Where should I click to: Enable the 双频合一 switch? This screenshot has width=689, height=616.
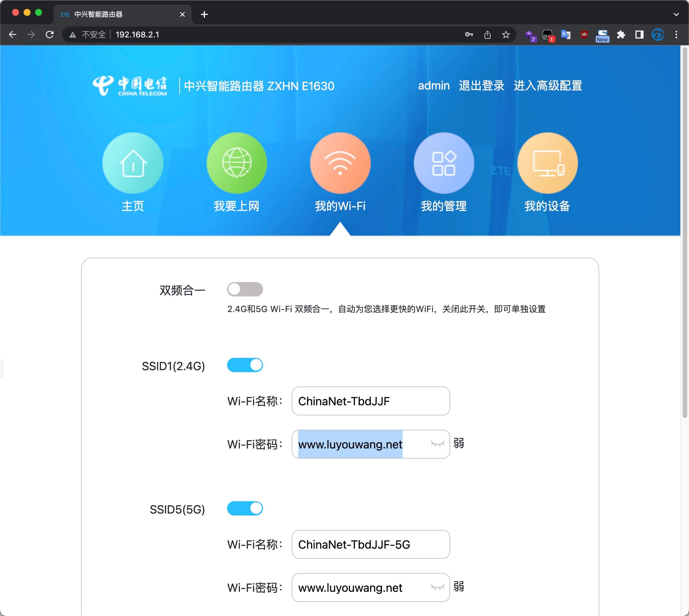(245, 289)
